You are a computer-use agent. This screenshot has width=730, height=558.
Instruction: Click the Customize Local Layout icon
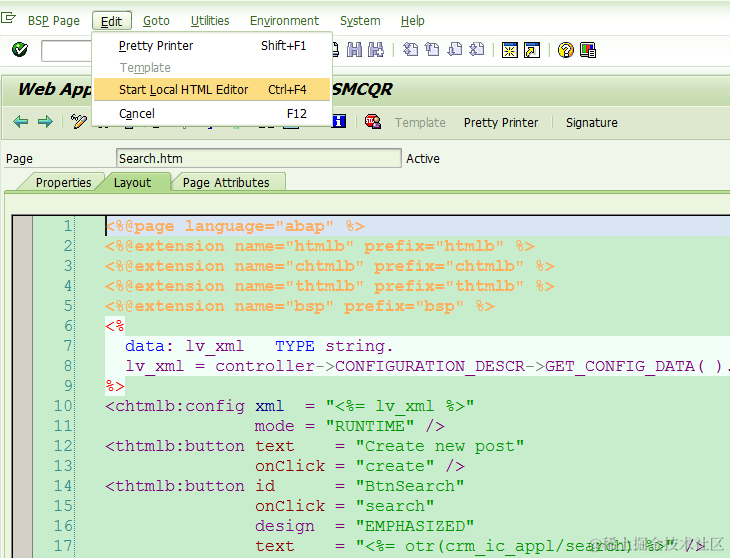(588, 50)
